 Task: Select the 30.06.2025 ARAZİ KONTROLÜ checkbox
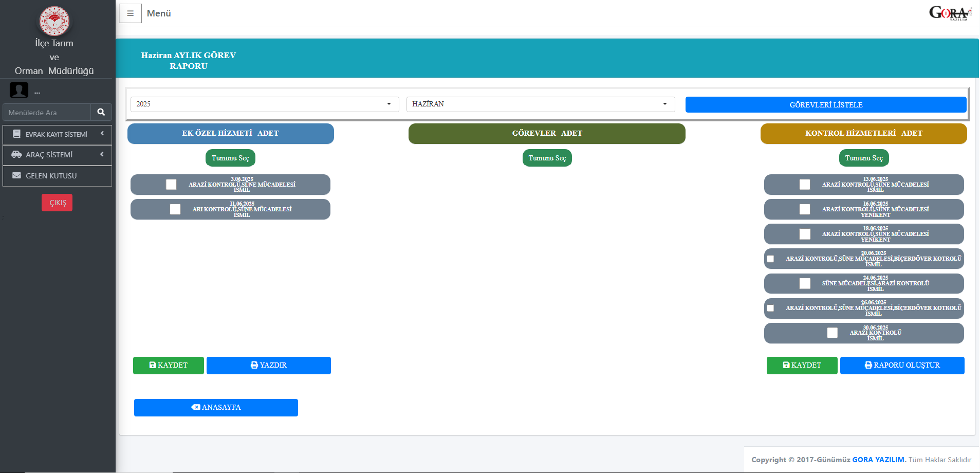pyautogui.click(x=832, y=333)
